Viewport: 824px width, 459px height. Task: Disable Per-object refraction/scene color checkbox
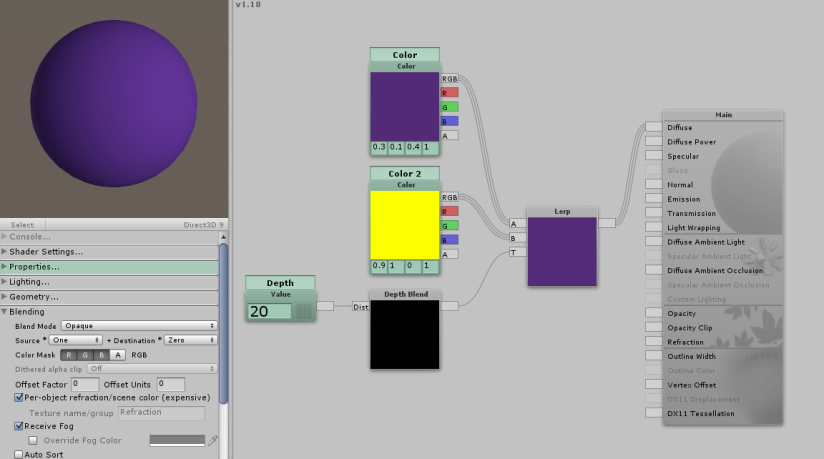[x=19, y=397]
